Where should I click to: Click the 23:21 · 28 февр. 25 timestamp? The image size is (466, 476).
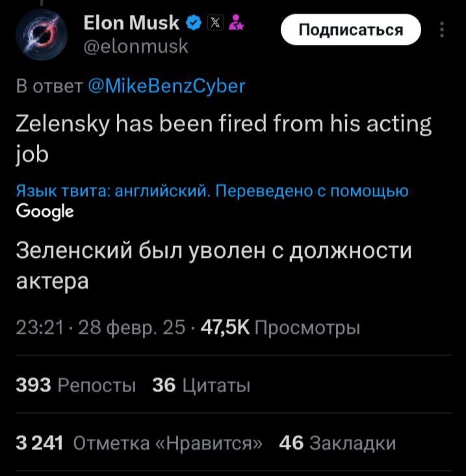coord(99,328)
